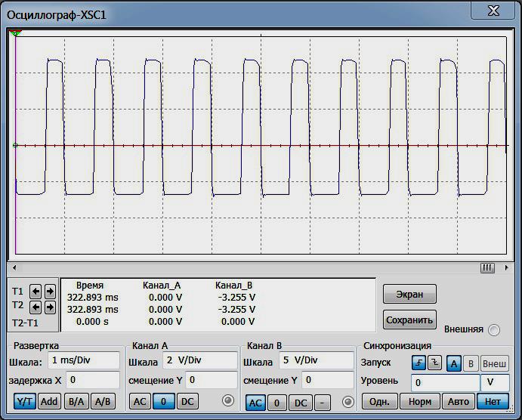Click Канал A смещение Y field
522x420 pixels.
tap(211, 380)
